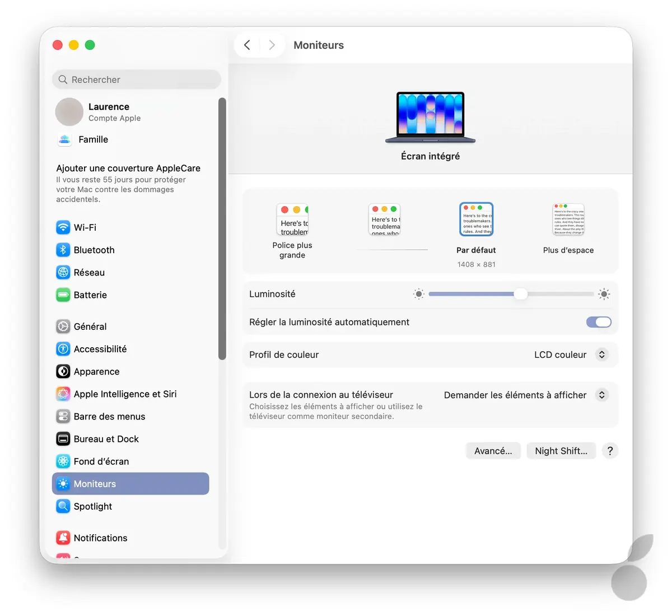Open Apple Intelligence et Siri icon

coord(63,394)
